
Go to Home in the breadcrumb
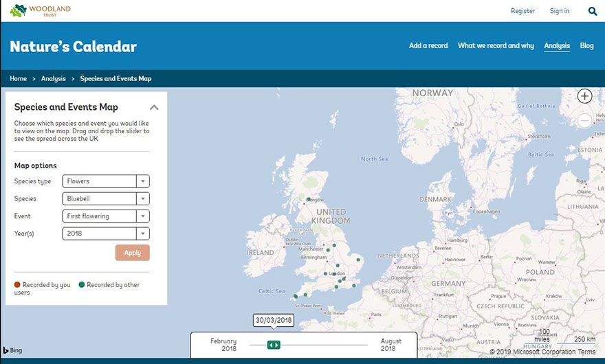point(19,79)
